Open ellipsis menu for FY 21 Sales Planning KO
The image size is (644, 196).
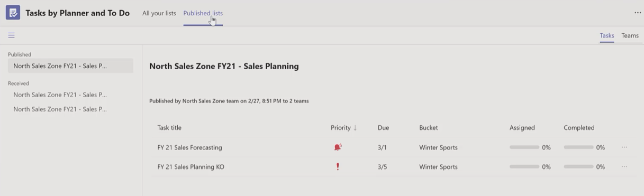pos(624,166)
